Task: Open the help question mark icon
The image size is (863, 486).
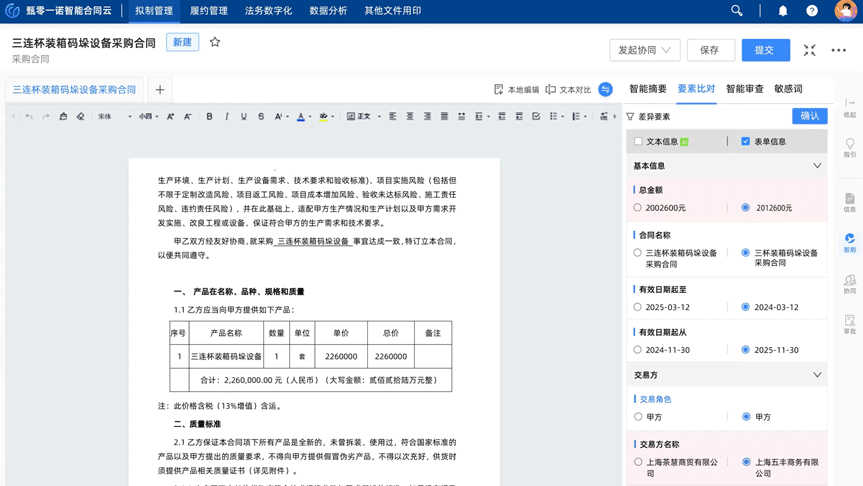Action: pyautogui.click(x=812, y=10)
